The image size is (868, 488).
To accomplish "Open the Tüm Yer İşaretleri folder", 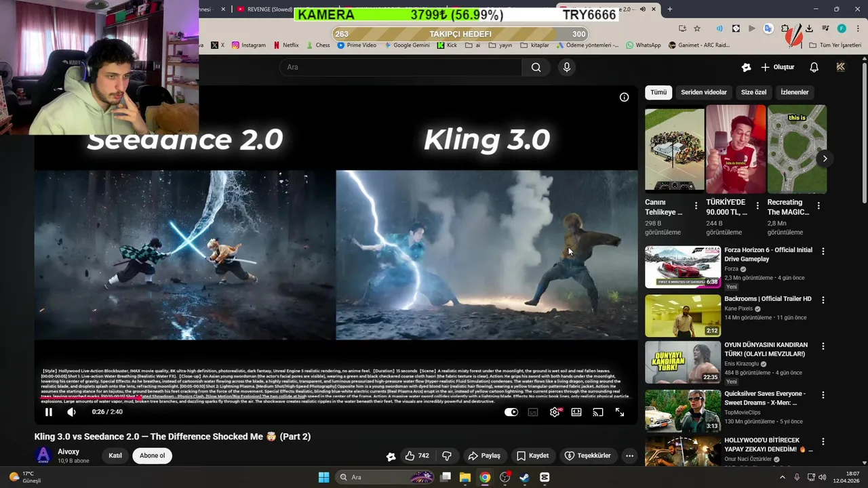I will click(835, 45).
